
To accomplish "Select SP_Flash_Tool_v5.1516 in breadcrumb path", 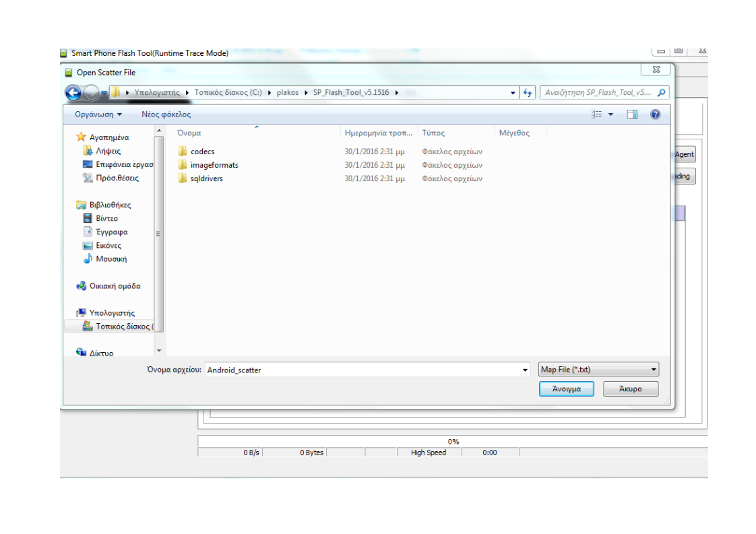I will (x=351, y=92).
